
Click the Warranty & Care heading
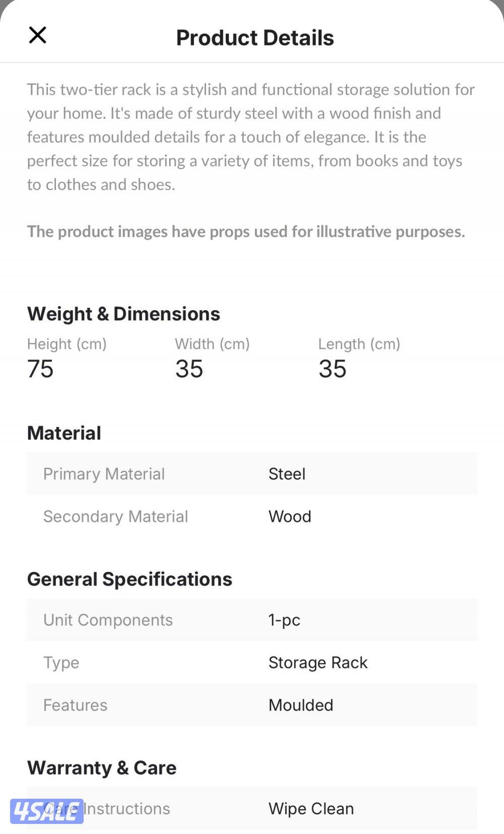click(102, 768)
